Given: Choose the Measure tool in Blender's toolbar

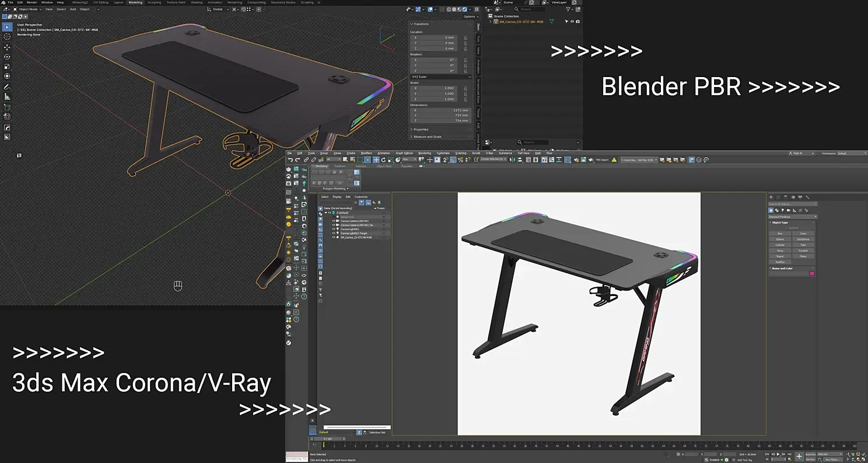Looking at the screenshot, I should click(x=7, y=97).
